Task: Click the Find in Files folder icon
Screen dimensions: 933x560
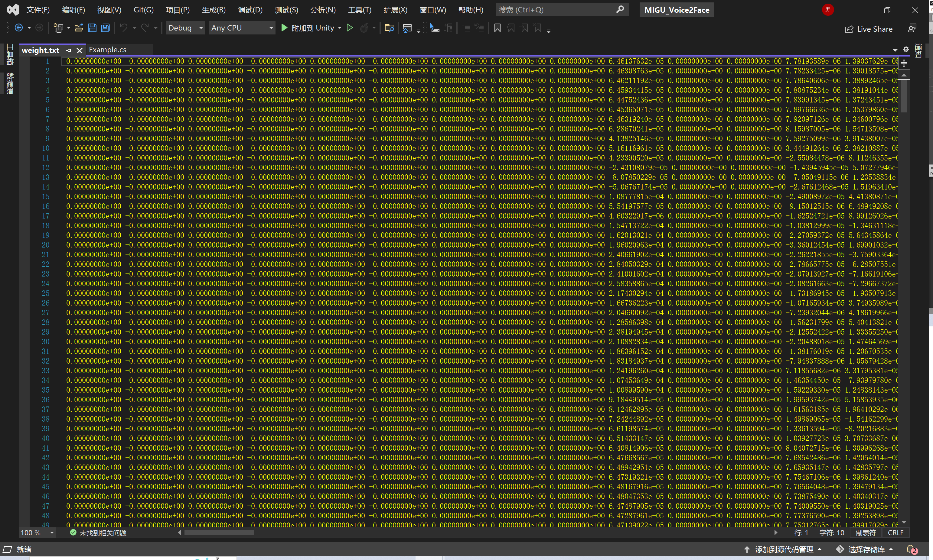Action: pyautogui.click(x=389, y=28)
